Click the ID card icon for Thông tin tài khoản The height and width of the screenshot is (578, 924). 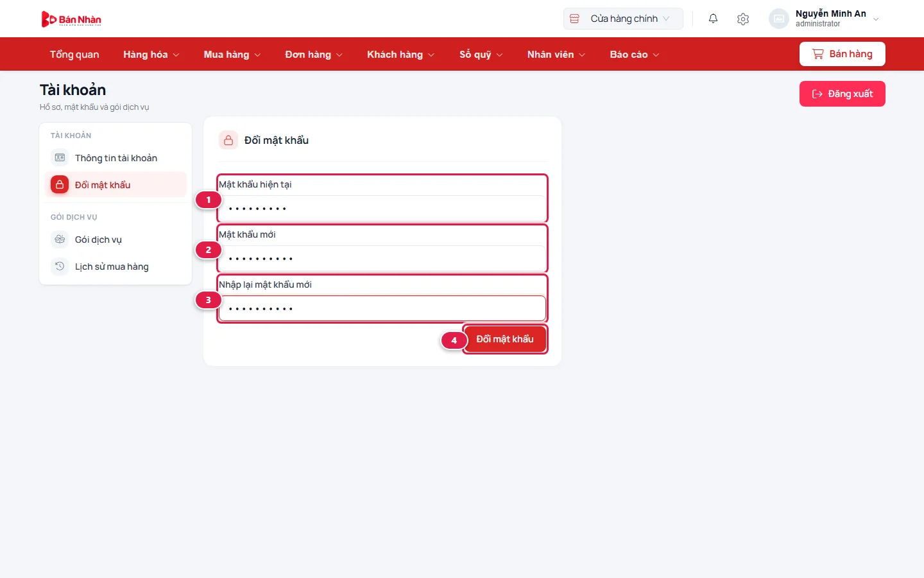point(60,157)
